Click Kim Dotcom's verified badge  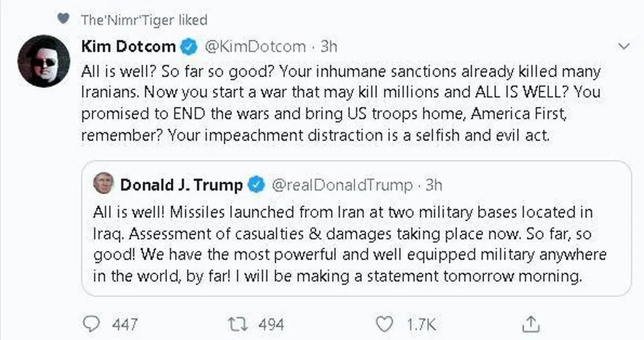click(x=188, y=47)
